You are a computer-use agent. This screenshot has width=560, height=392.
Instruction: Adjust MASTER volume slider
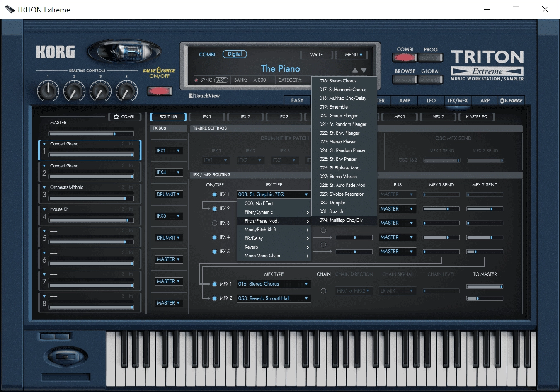[x=91, y=134]
